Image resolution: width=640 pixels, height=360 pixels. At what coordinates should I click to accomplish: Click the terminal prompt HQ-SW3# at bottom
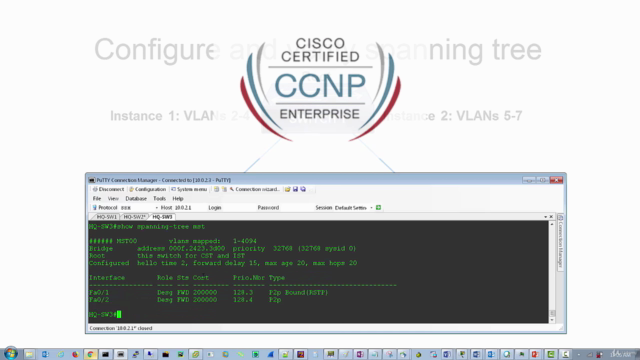click(102, 314)
